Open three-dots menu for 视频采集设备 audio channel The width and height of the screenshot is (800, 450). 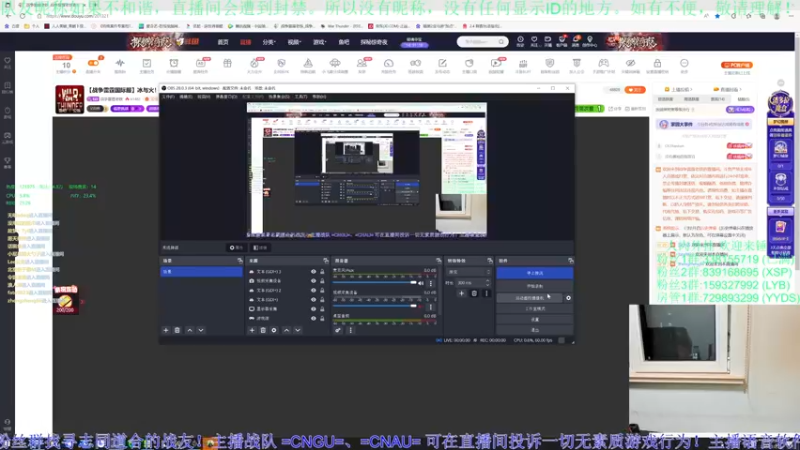point(431,306)
